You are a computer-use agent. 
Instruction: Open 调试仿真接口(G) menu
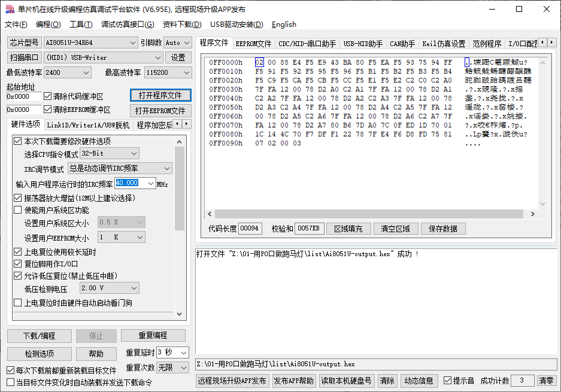[128, 25]
